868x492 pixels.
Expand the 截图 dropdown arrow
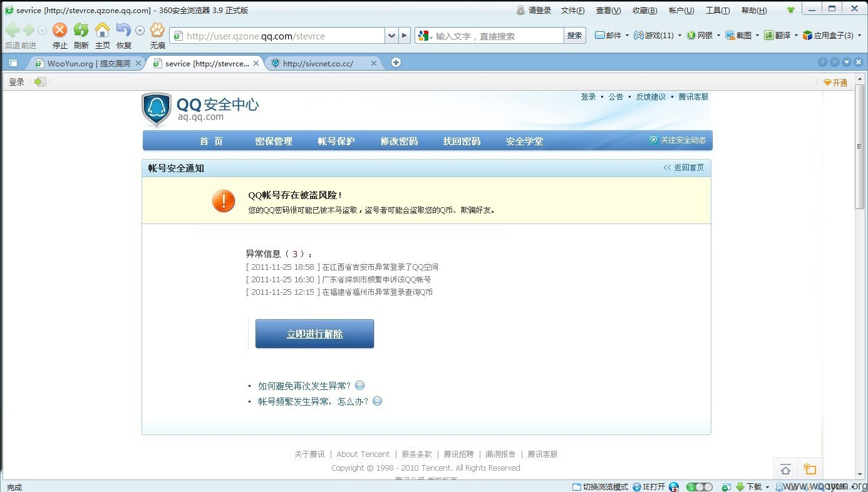757,36
